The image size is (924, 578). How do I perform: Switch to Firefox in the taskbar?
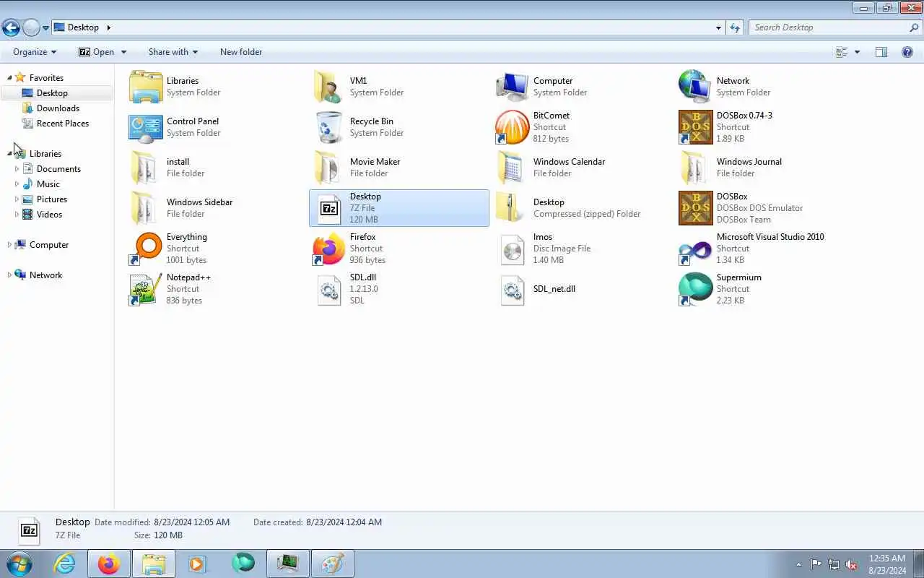point(109,564)
